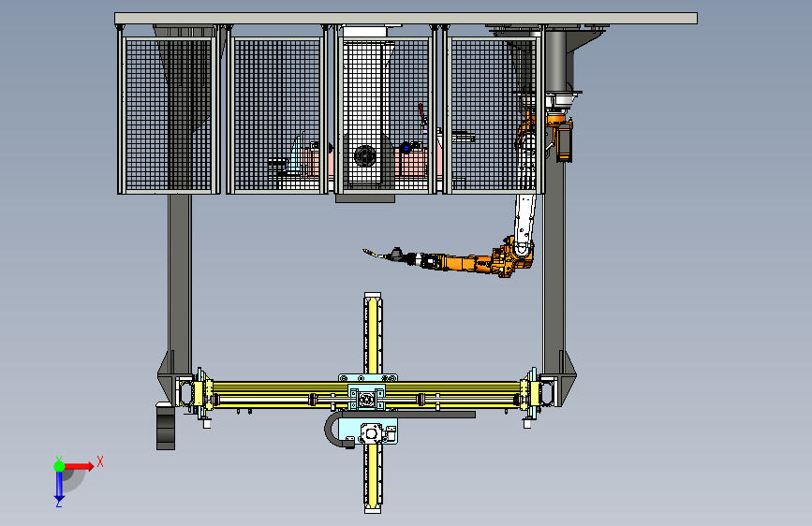Select the leftmost mesh fence panel
Screen dimensions: 812x526
click(169, 114)
